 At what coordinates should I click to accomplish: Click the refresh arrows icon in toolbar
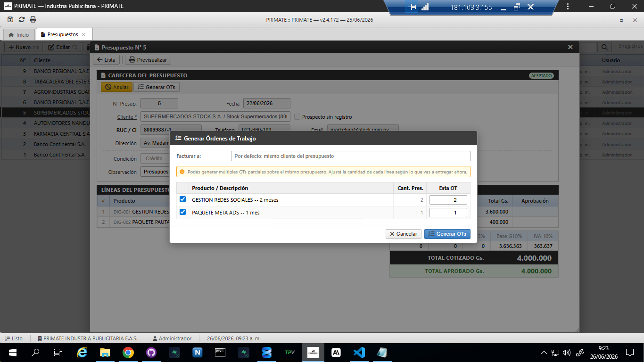pos(22,19)
